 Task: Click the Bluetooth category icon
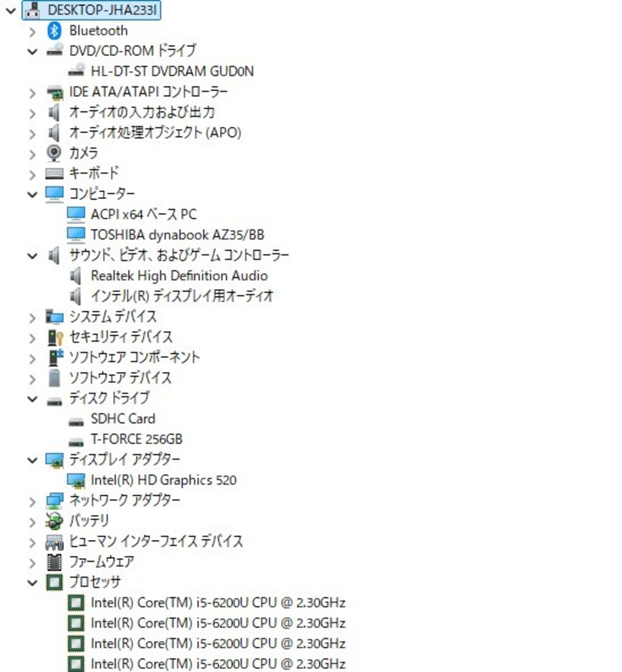click(54, 31)
